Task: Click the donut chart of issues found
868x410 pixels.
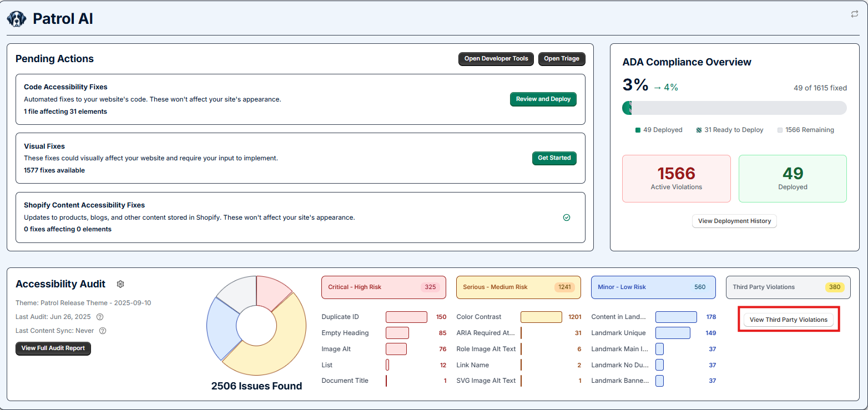Action: point(256,326)
